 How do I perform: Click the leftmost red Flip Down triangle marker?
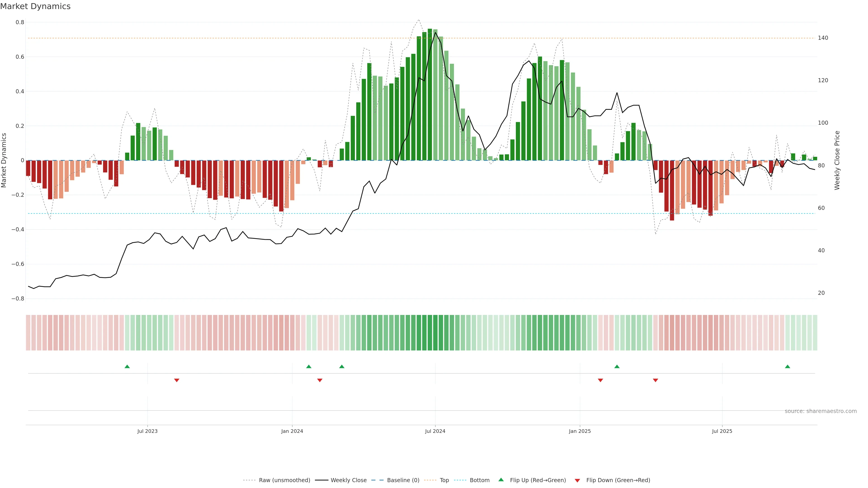pyautogui.click(x=177, y=380)
